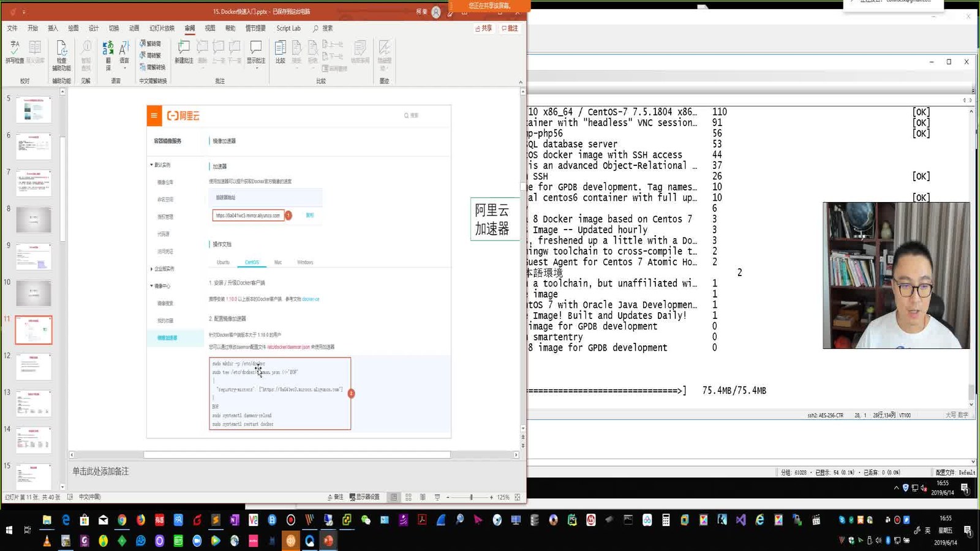Click the Comments (批注) button at top right
The image size is (980, 551).
click(510, 28)
